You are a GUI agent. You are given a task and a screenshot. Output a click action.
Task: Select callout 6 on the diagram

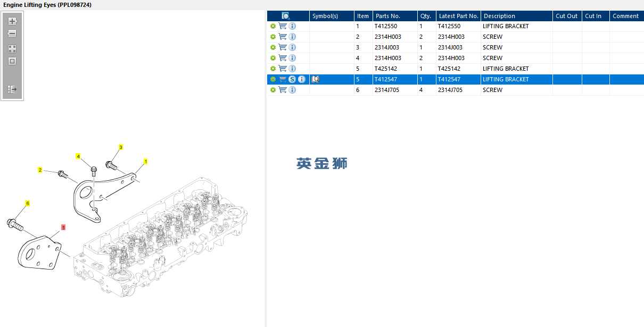[x=28, y=203]
